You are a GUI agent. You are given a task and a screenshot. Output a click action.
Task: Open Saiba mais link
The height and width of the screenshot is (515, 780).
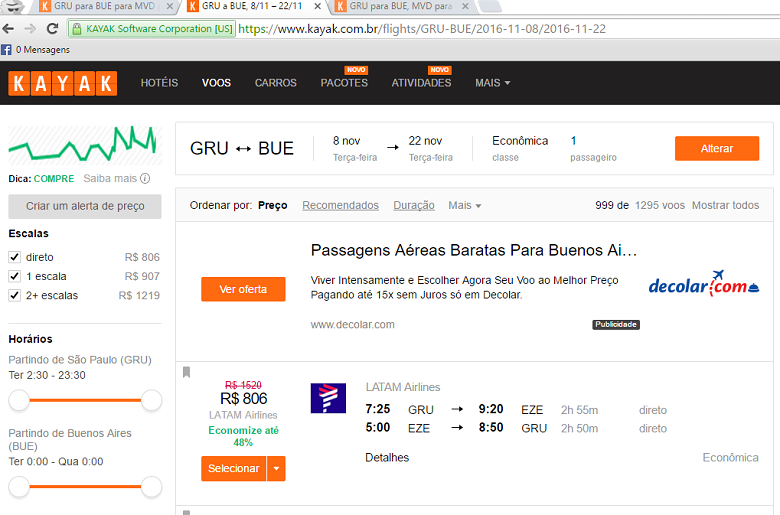tap(110, 178)
